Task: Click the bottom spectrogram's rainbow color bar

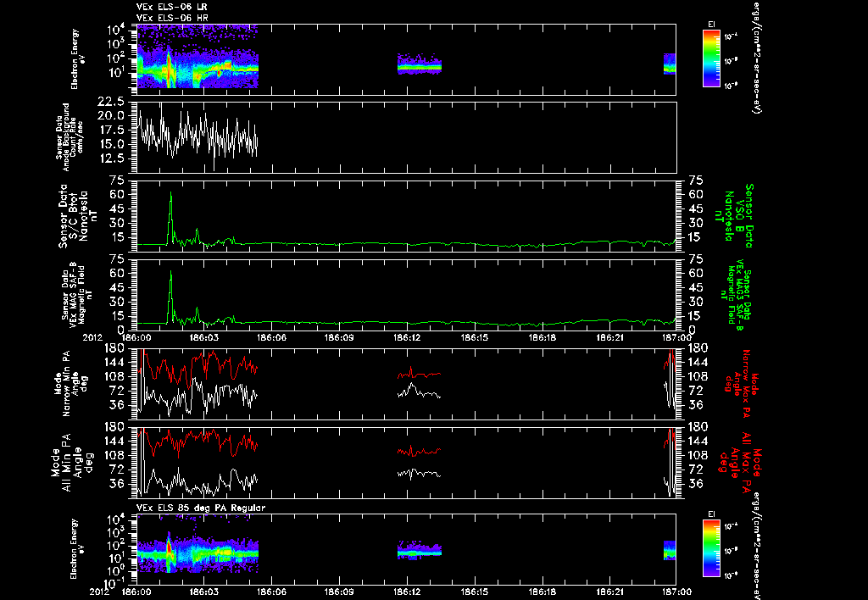Action: coord(711,548)
